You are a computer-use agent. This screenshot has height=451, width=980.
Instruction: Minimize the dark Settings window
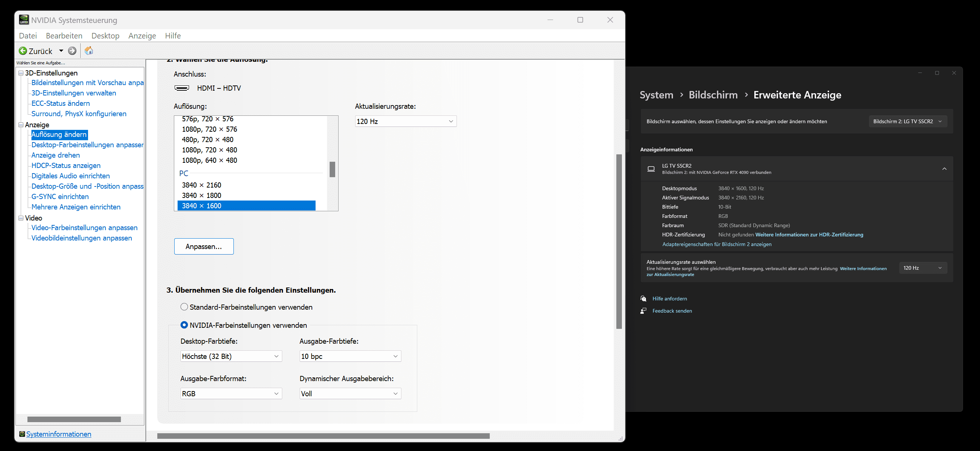point(920,73)
